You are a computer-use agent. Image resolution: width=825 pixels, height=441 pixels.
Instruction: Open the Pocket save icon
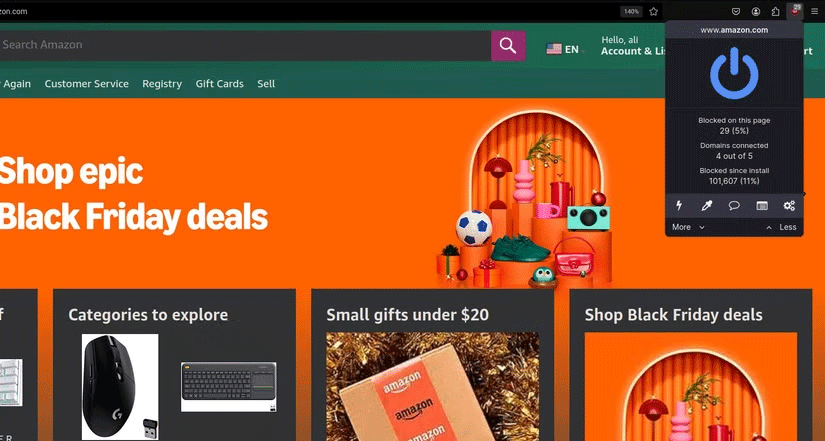tap(736, 12)
